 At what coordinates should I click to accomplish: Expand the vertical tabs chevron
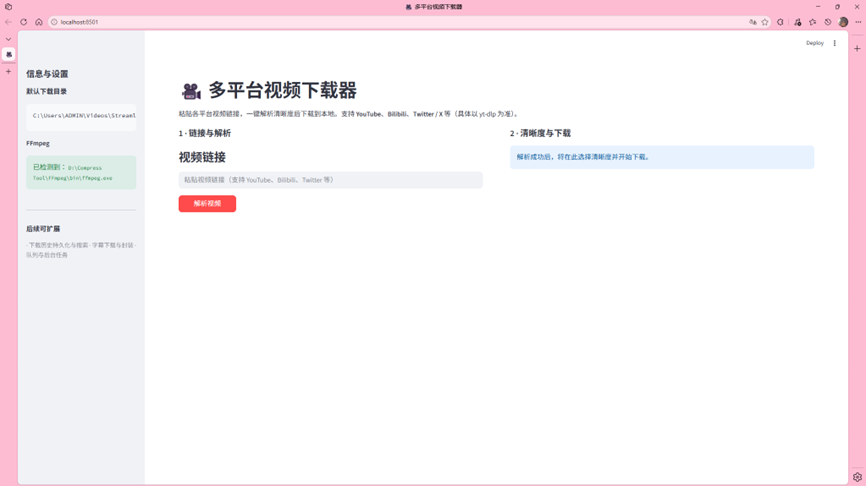(9, 39)
